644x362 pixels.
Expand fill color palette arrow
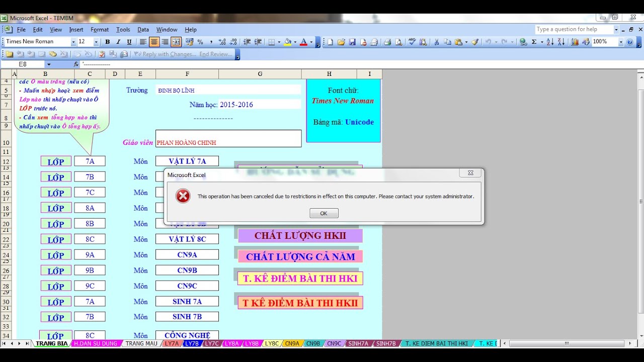coord(295,42)
